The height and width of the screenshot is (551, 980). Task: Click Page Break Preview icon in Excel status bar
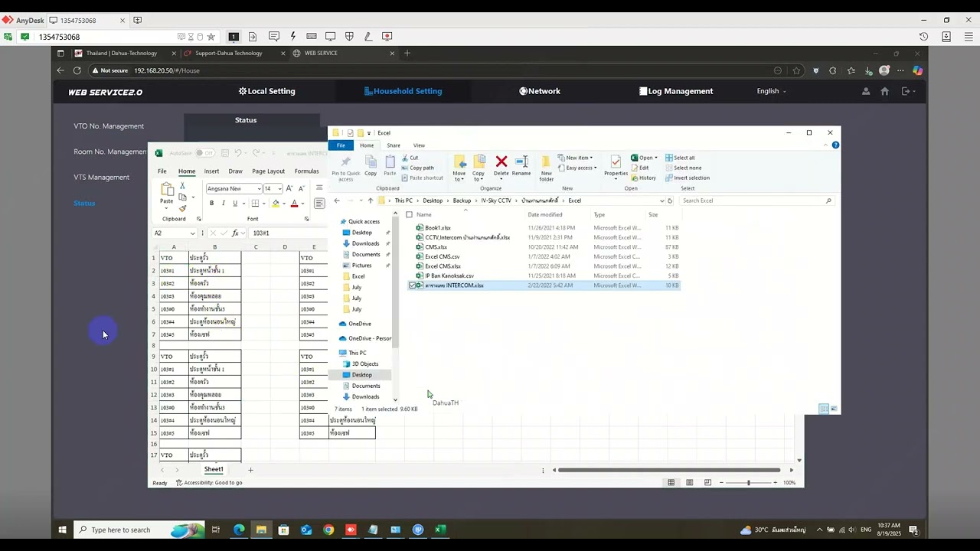tap(708, 482)
